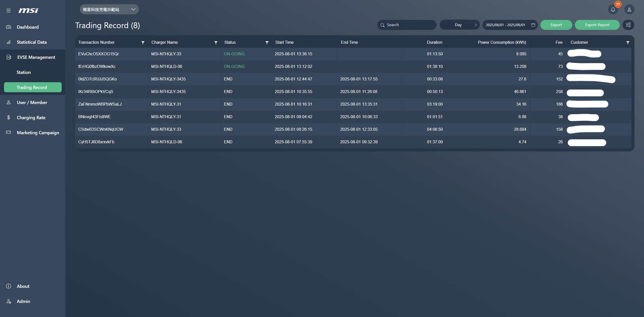Sort by Power Consumption (kWh) header
This screenshot has width=644, height=317.
502,42
